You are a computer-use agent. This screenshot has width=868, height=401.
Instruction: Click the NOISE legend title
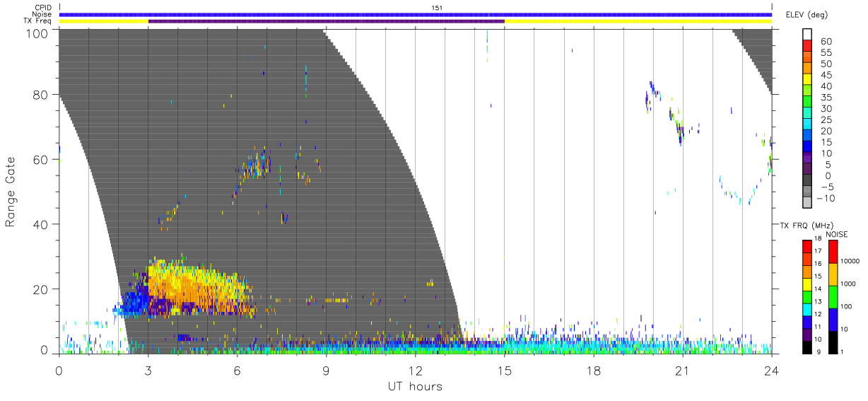click(837, 234)
